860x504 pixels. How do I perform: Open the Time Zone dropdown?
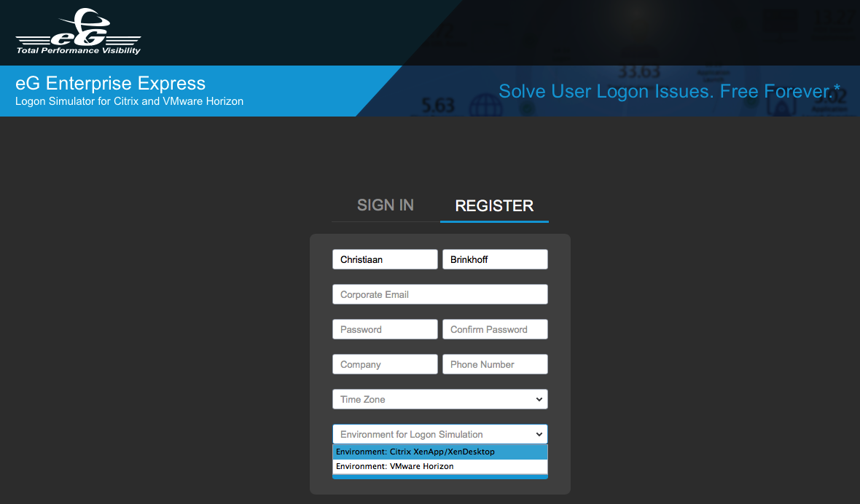click(440, 399)
